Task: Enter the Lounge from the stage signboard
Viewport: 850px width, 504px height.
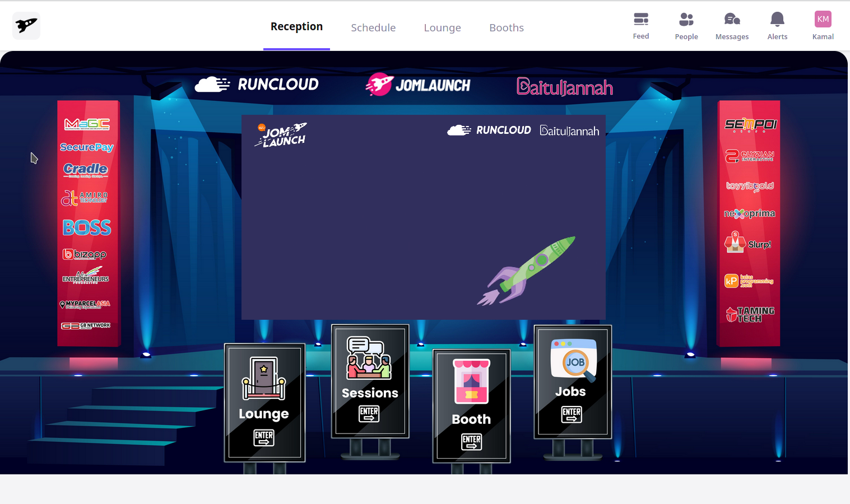Action: pos(264,403)
